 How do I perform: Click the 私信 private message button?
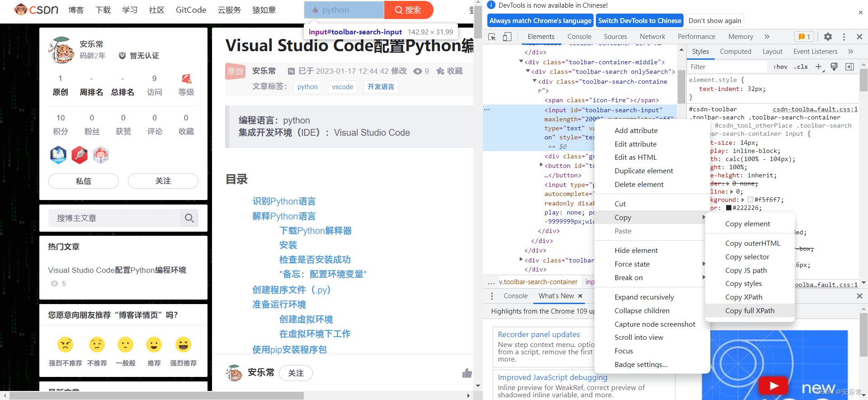[84, 181]
